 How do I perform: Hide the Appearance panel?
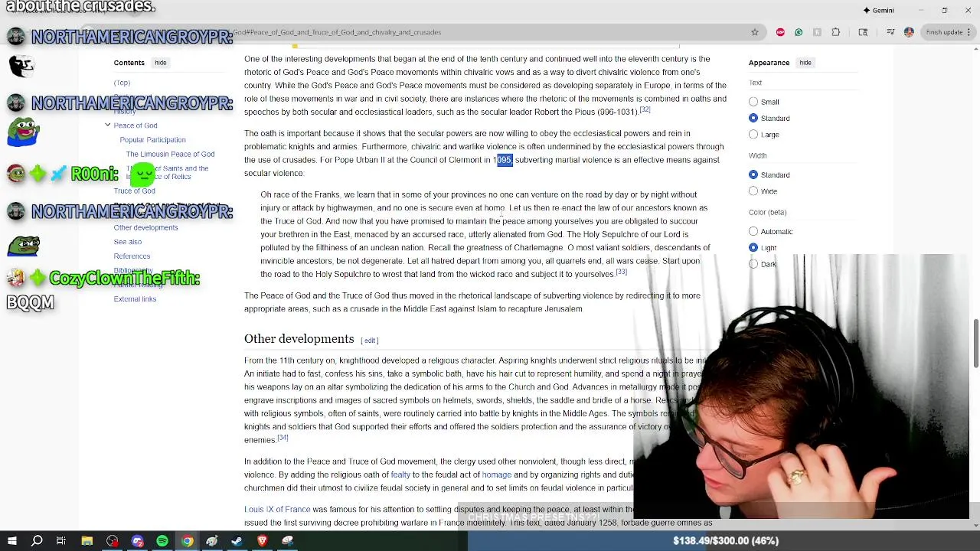click(x=805, y=63)
